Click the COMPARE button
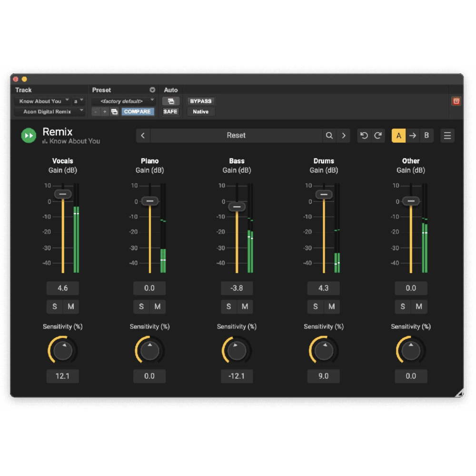 138,111
